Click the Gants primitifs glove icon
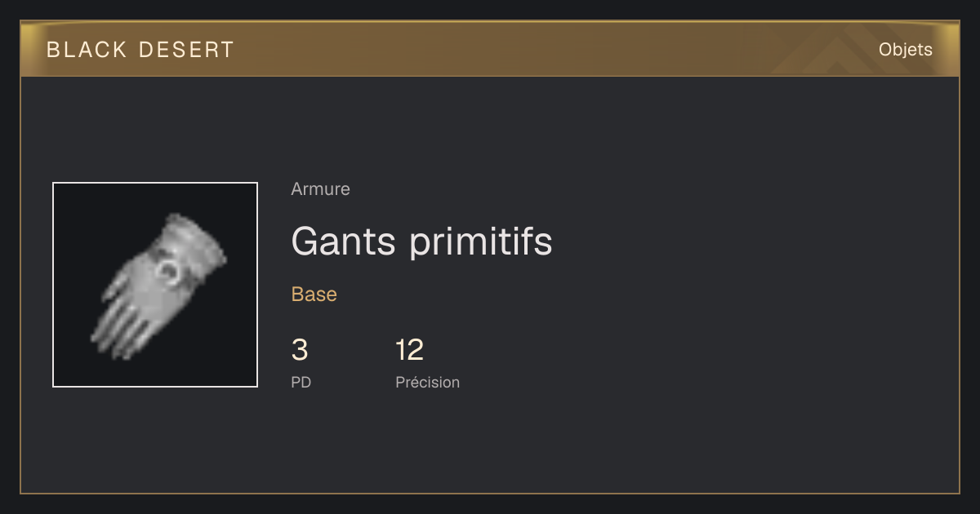This screenshot has height=514, width=980. click(156, 285)
